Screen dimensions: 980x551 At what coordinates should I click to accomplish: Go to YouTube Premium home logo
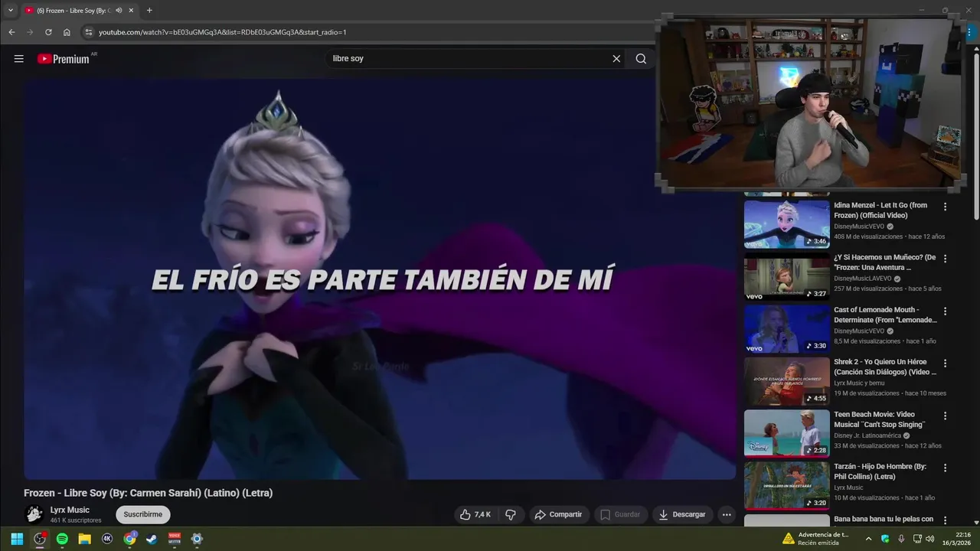[x=64, y=59]
